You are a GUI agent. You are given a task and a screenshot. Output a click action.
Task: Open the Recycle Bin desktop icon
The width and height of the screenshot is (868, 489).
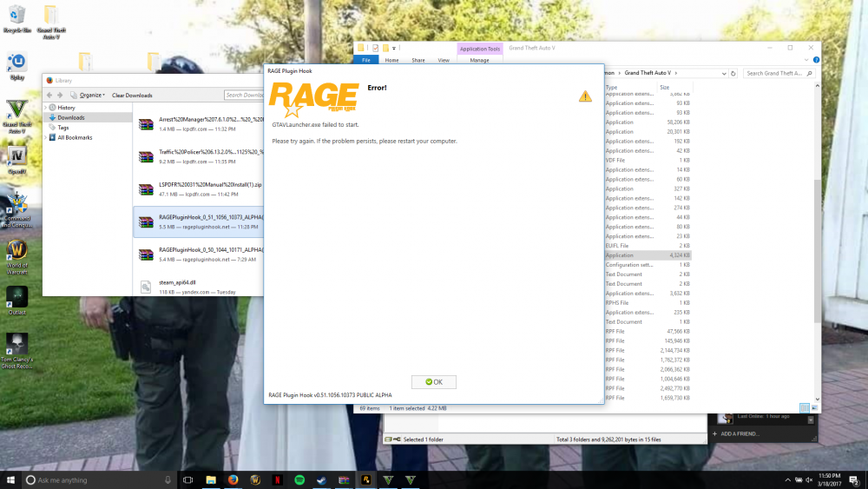pos(16,19)
